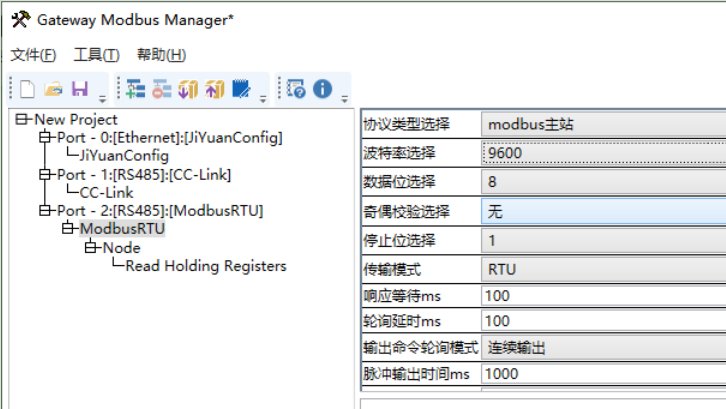Image resolution: width=726 pixels, height=409 pixels.
Task: Collapse Port - 2 ModbusRTU port expander
Action: pos(44,210)
